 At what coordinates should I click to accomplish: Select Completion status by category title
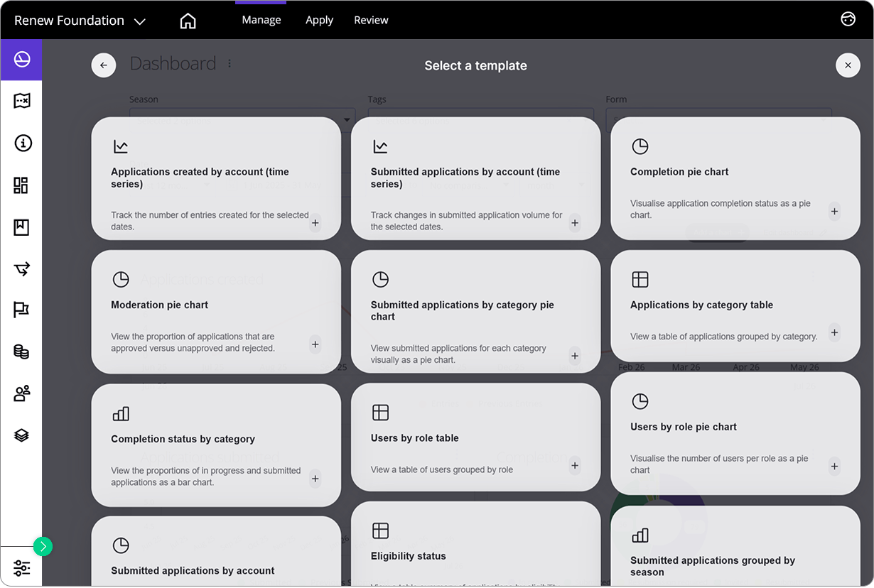click(x=183, y=439)
